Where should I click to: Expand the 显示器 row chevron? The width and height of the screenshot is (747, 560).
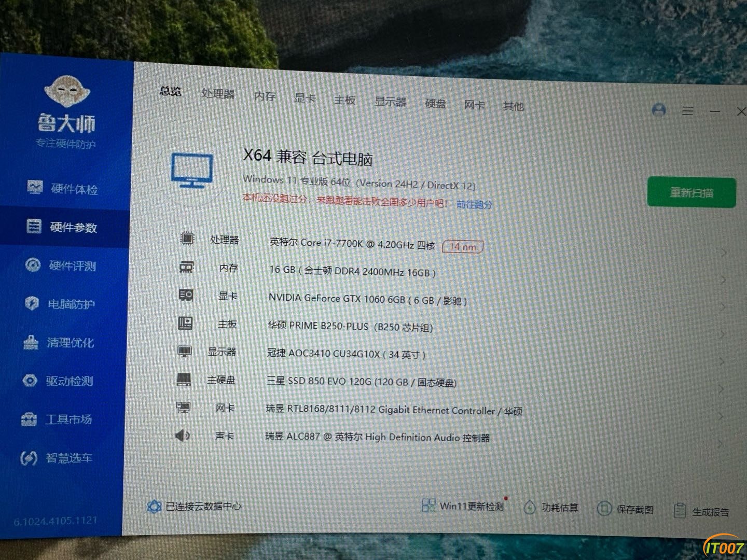[723, 362]
